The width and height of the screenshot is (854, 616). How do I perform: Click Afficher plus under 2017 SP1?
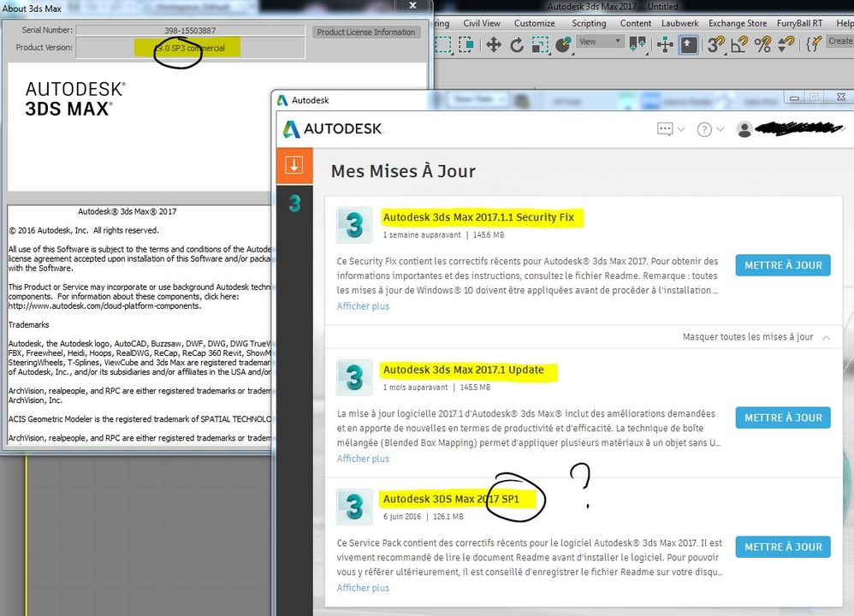[363, 588]
